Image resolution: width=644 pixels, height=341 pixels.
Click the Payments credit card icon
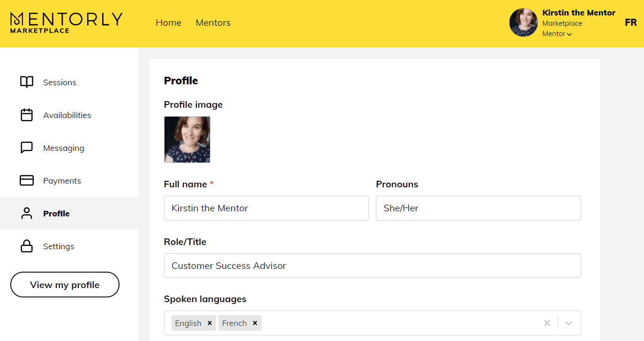coord(27,181)
